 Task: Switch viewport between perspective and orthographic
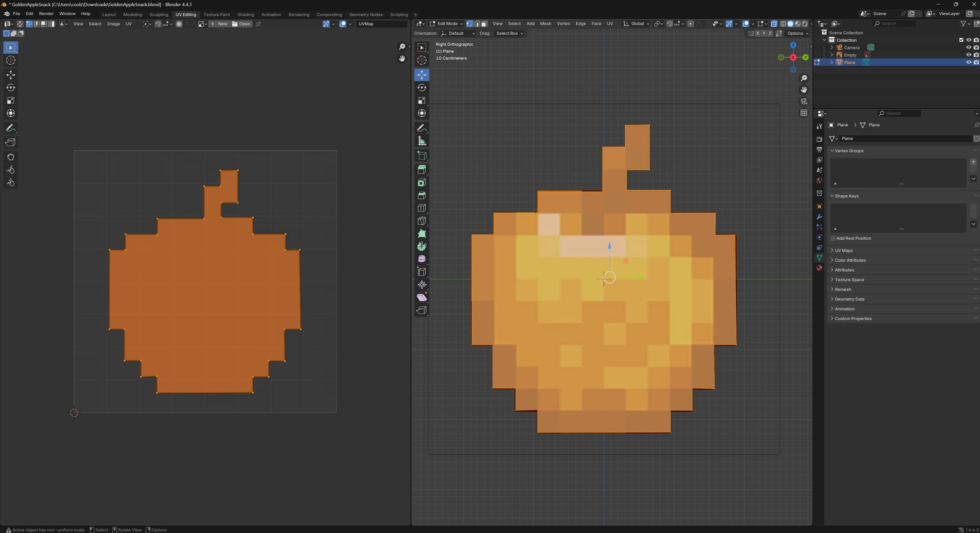804,113
